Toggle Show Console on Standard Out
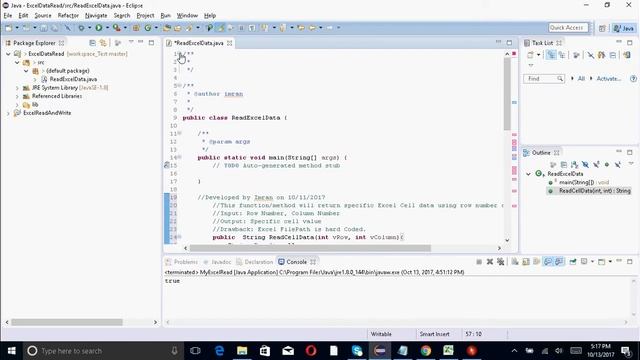Viewport: 640px width, 360px height. [x=548, y=262]
